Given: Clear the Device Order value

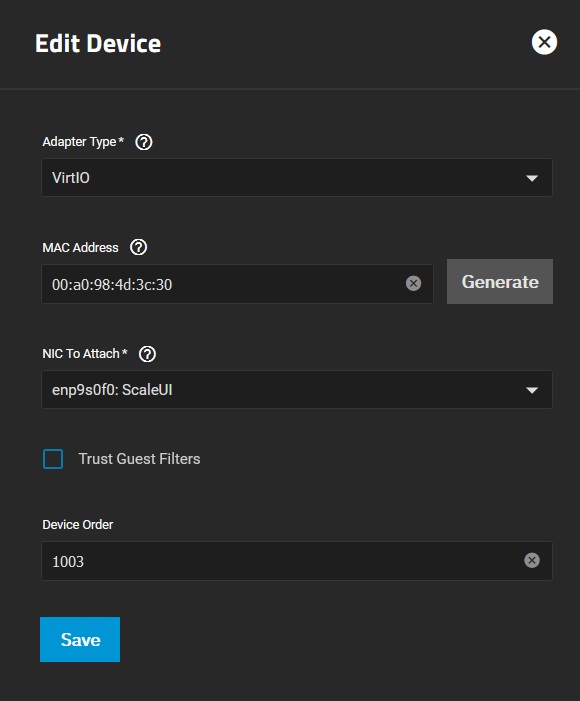Looking at the screenshot, I should point(532,560).
